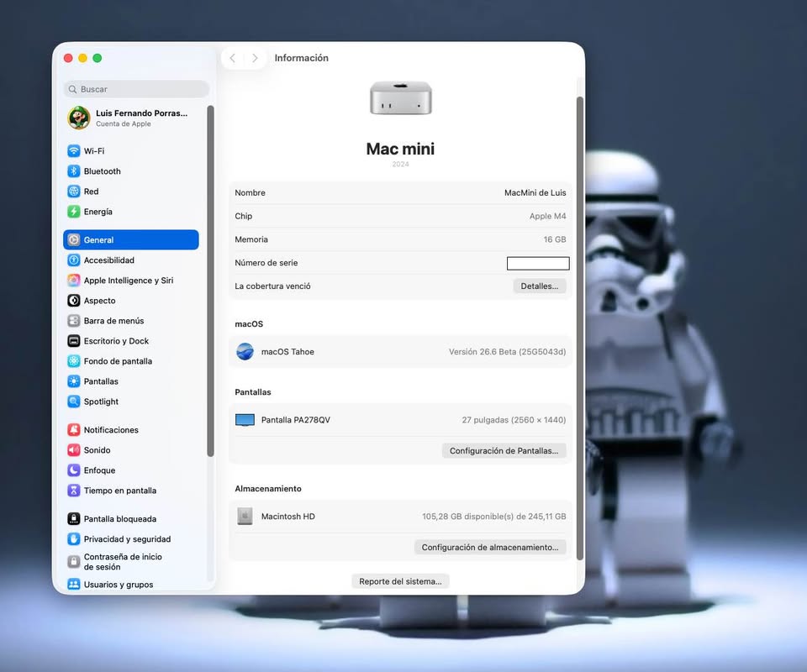Open the Pantallas sidebar icon

(74, 381)
